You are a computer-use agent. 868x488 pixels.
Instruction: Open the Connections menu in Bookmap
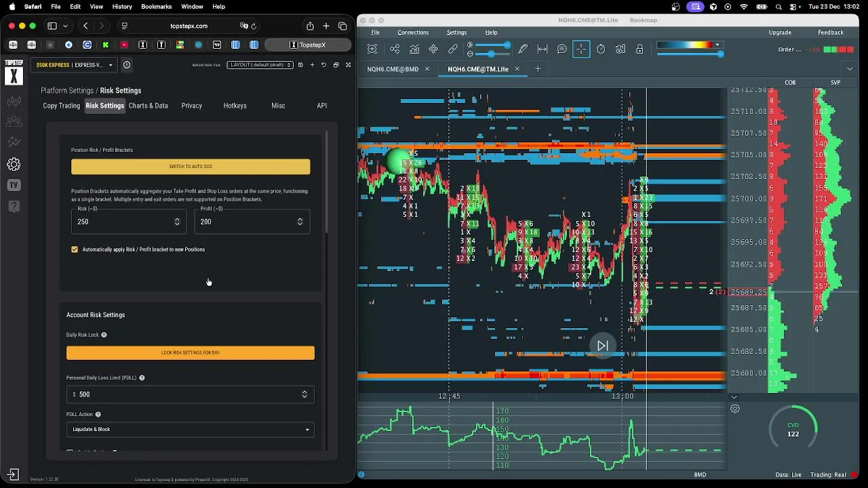pos(413,33)
